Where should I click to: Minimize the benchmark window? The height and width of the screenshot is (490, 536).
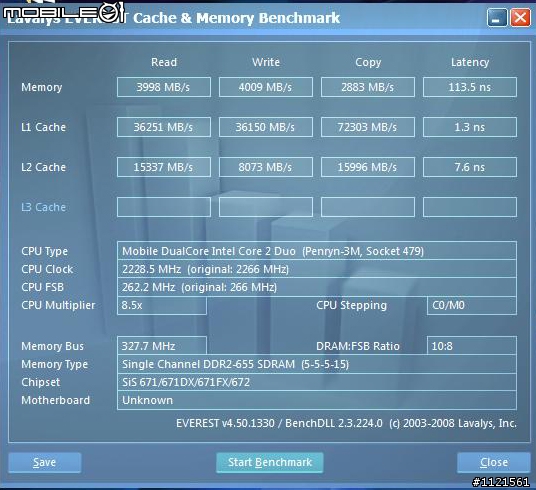tap(497, 17)
